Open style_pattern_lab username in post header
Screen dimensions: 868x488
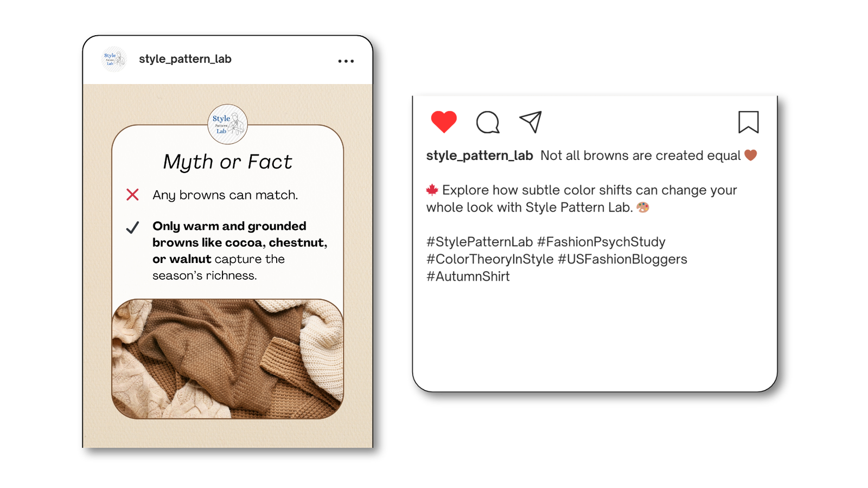click(185, 59)
